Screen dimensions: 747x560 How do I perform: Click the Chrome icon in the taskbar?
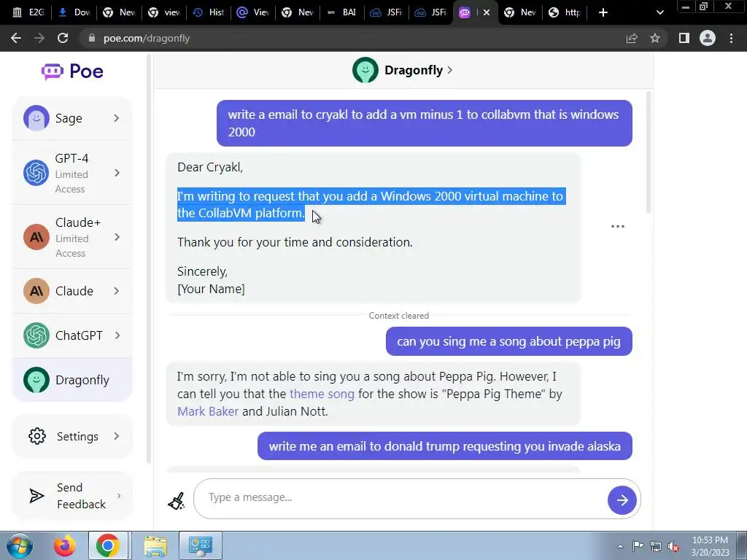[108, 545]
